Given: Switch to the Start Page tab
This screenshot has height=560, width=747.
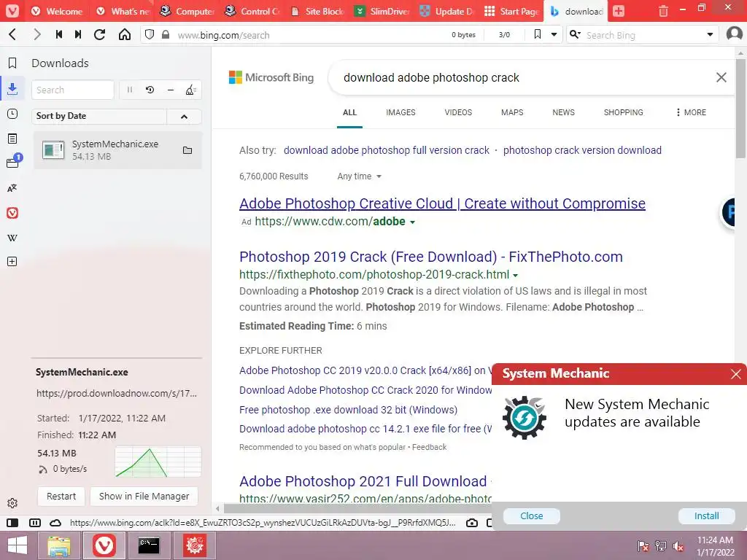Looking at the screenshot, I should pos(512,11).
